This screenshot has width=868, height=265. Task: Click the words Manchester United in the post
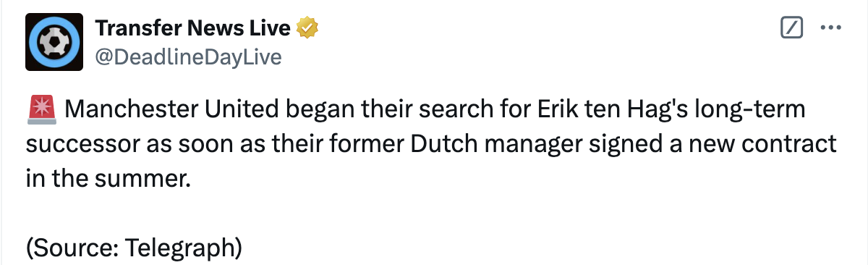pos(171,111)
